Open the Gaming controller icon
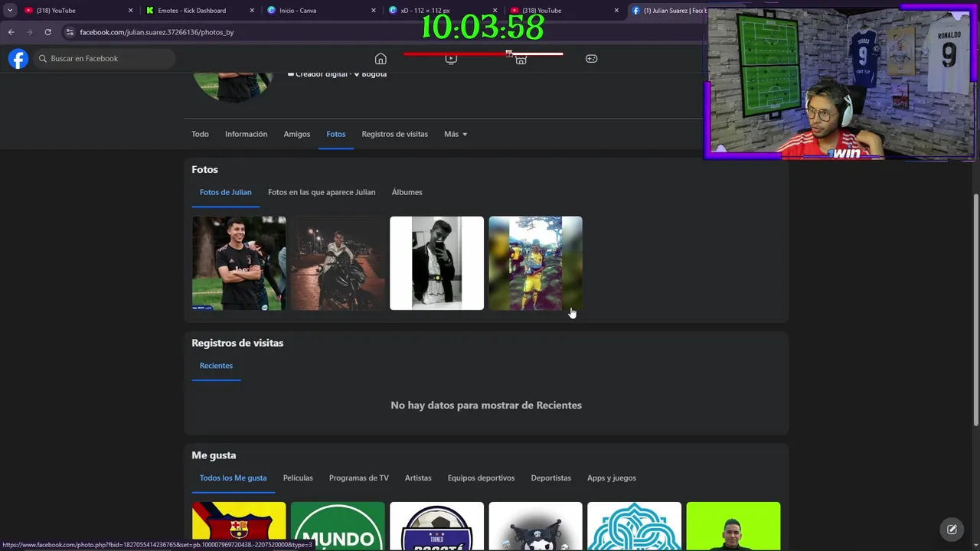Screen dimensions: 980x551 tap(591, 59)
